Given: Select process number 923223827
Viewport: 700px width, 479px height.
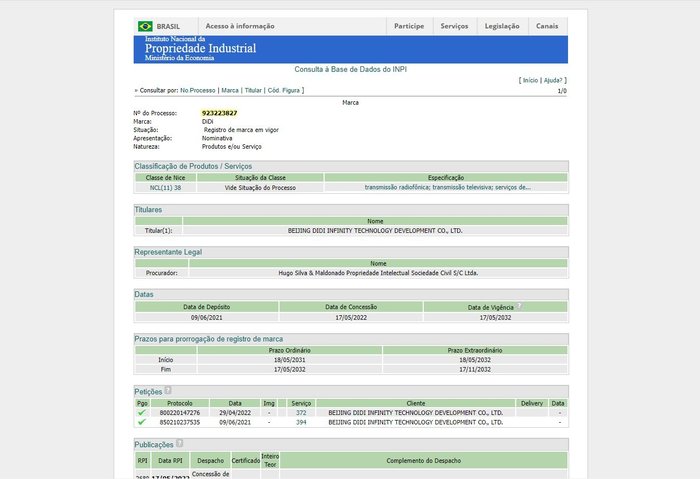Looking at the screenshot, I should coord(219,113).
